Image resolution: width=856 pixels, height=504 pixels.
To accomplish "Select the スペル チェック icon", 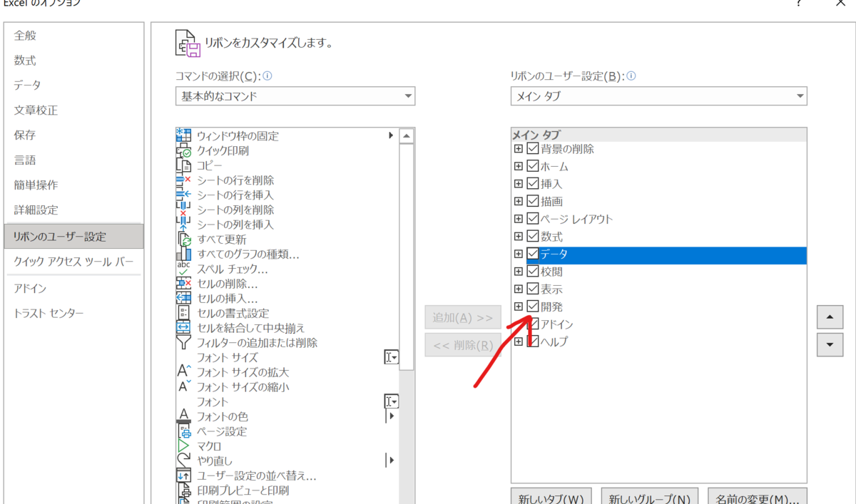I will click(x=183, y=269).
